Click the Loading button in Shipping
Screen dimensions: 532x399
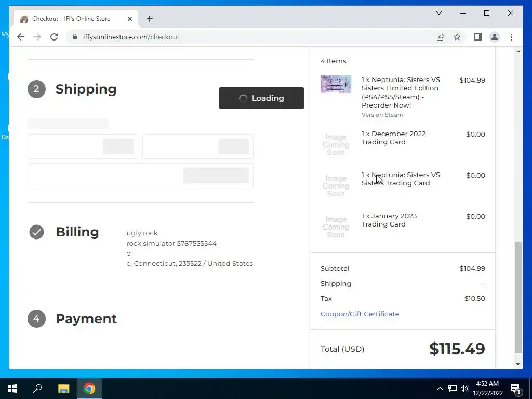tap(261, 98)
